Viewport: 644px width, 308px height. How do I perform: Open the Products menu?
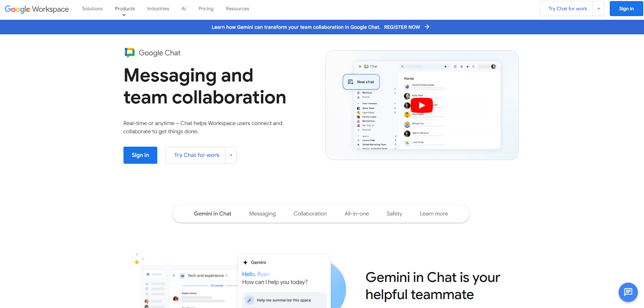125,8
